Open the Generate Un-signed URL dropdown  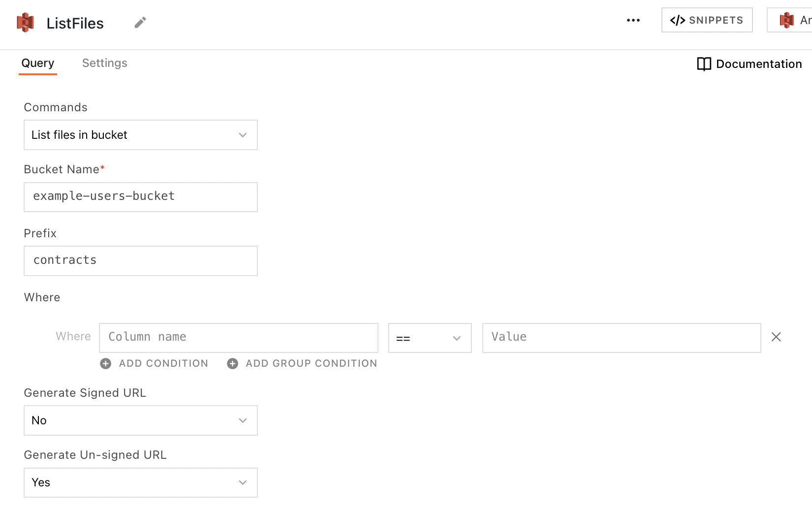click(141, 482)
